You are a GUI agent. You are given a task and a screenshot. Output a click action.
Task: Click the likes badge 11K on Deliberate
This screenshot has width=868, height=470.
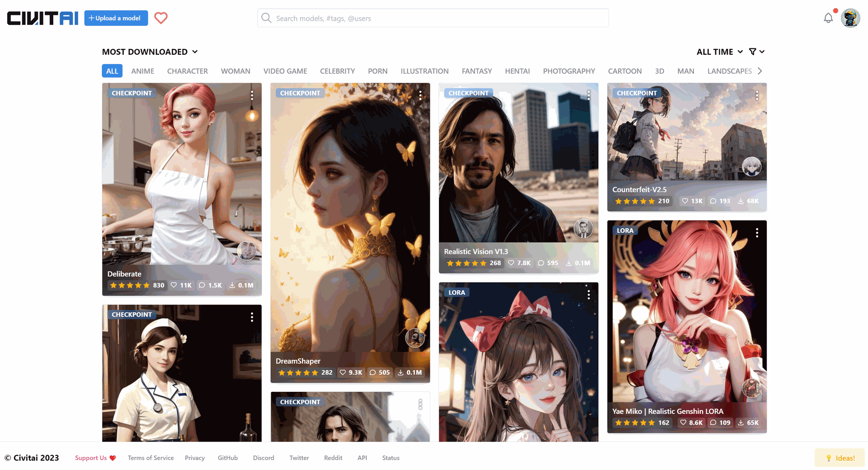point(181,285)
